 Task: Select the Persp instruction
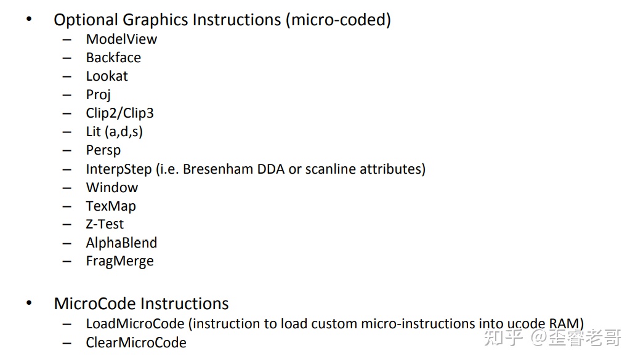(103, 150)
